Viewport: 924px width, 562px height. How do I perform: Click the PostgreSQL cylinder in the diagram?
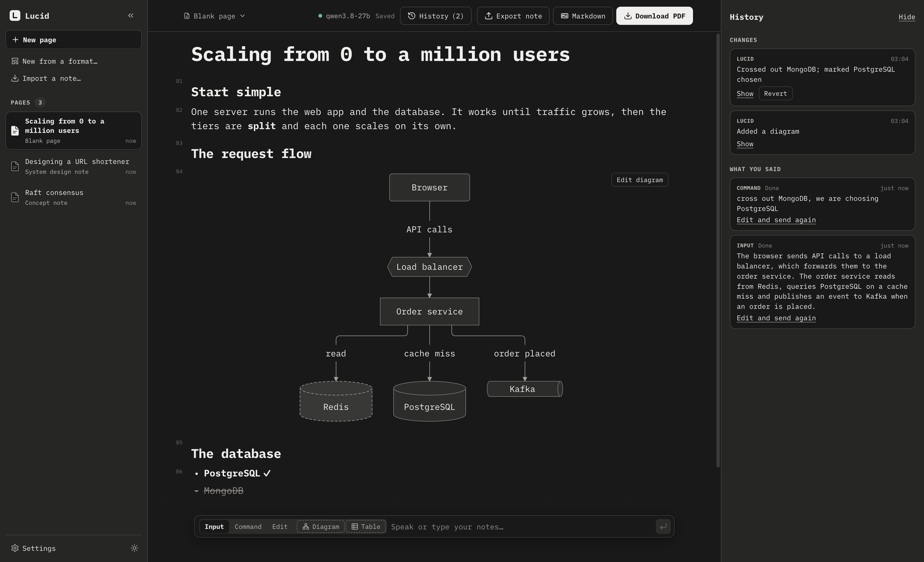pos(430,401)
